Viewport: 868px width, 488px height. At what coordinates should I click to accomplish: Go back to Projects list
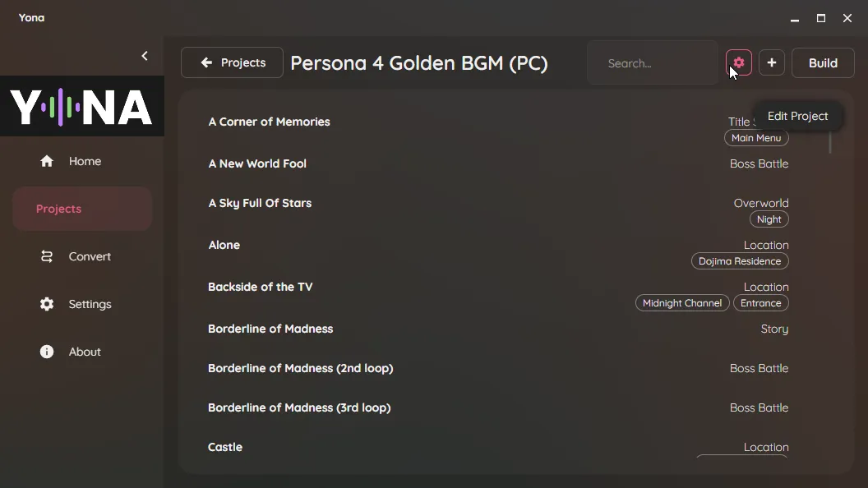coord(232,62)
